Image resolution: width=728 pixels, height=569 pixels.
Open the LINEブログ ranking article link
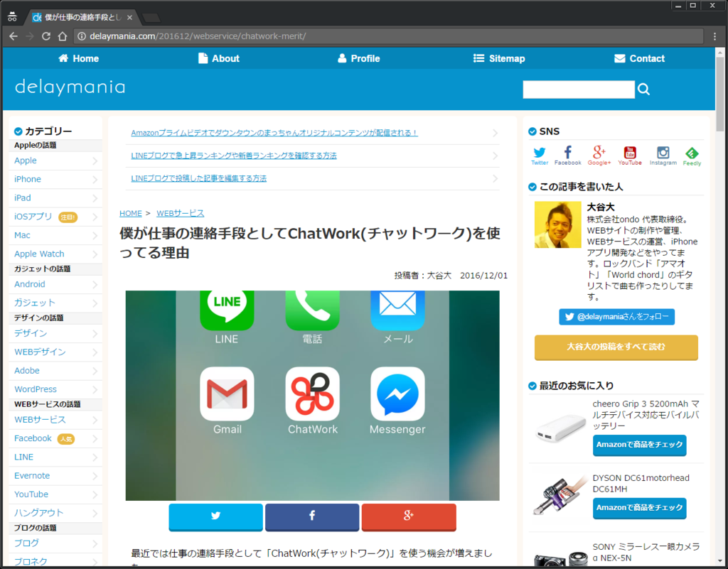[233, 156]
